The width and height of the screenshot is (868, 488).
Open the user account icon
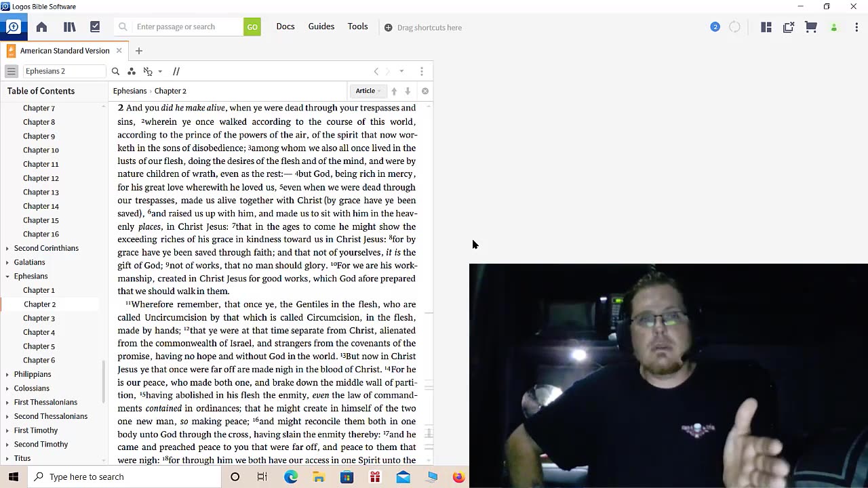click(834, 28)
